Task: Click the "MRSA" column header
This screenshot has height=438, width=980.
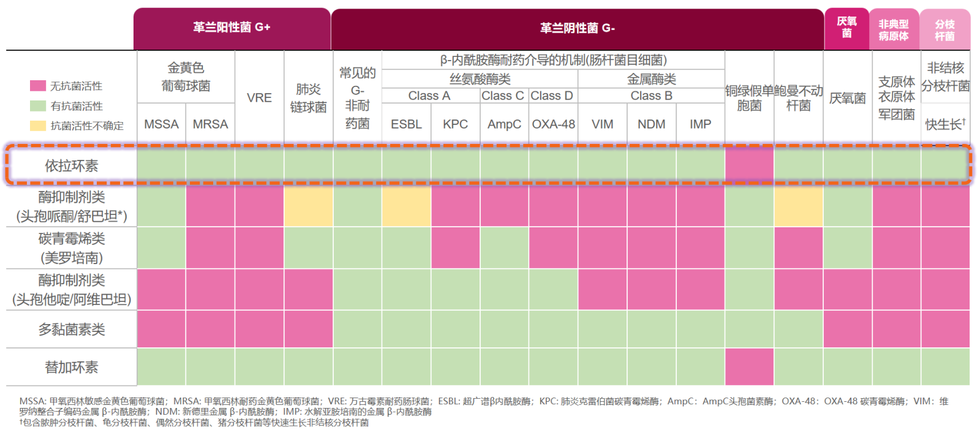Action: 210,124
